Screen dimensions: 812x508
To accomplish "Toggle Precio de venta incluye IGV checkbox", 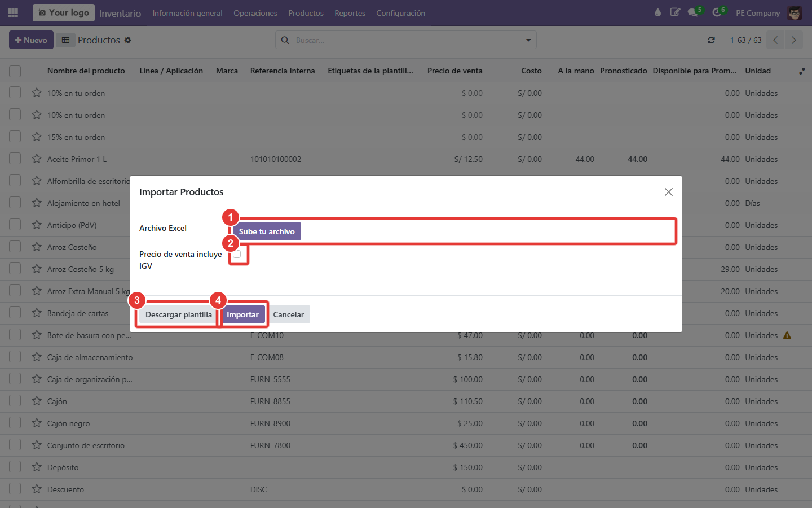I will pos(237,254).
